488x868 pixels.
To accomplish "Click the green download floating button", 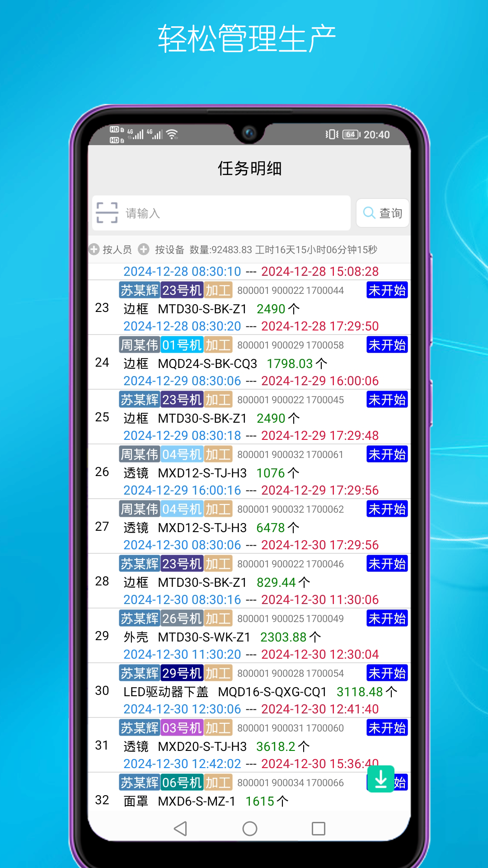I will tap(381, 779).
